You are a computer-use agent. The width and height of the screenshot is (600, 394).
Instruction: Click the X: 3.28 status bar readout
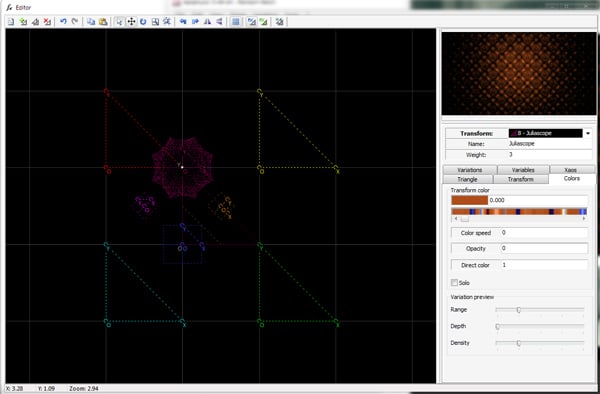click(14, 388)
